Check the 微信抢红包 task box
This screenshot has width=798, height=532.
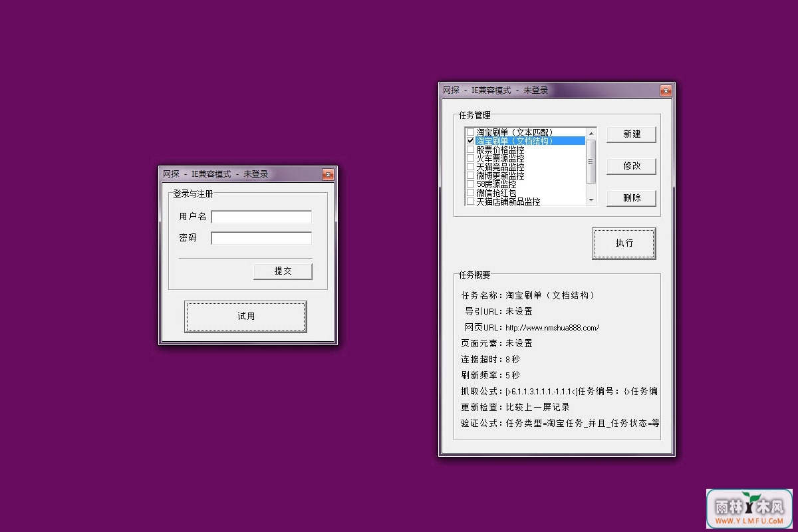470,193
